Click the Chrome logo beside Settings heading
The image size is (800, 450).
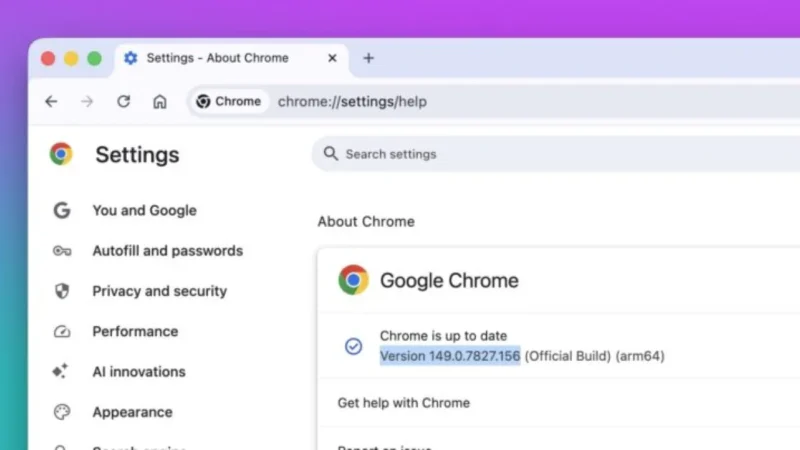61,154
